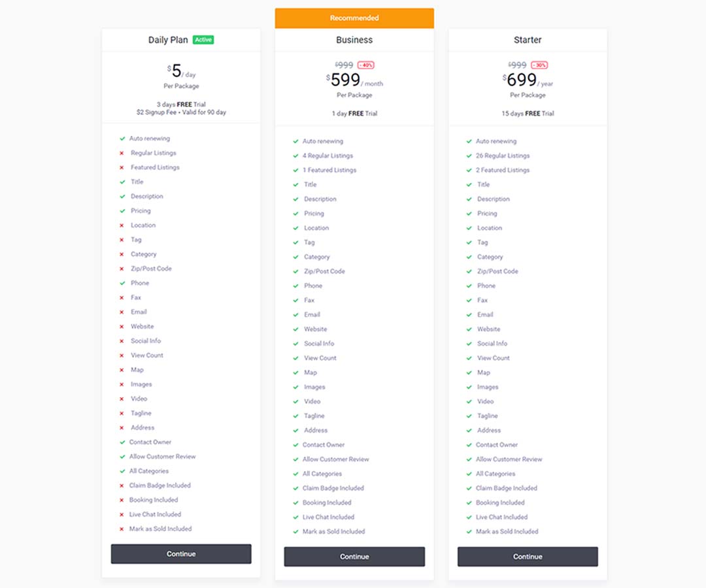Click the -30% discount badge in Starter plan
This screenshot has width=706, height=588.
click(539, 65)
